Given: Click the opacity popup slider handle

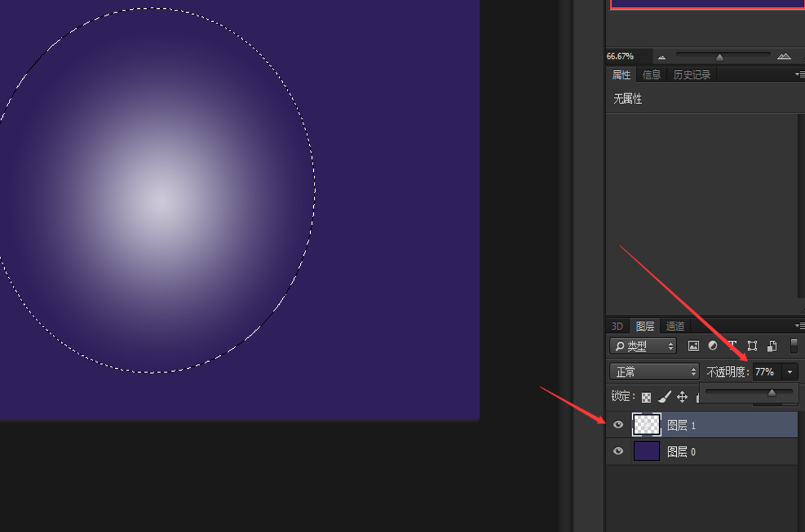Looking at the screenshot, I should coord(772,393).
